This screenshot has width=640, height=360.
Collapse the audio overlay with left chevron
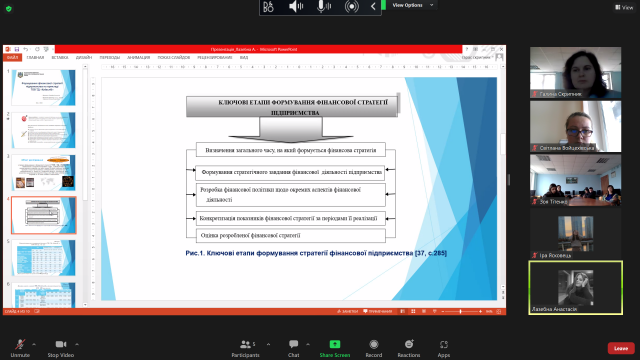click(x=373, y=7)
